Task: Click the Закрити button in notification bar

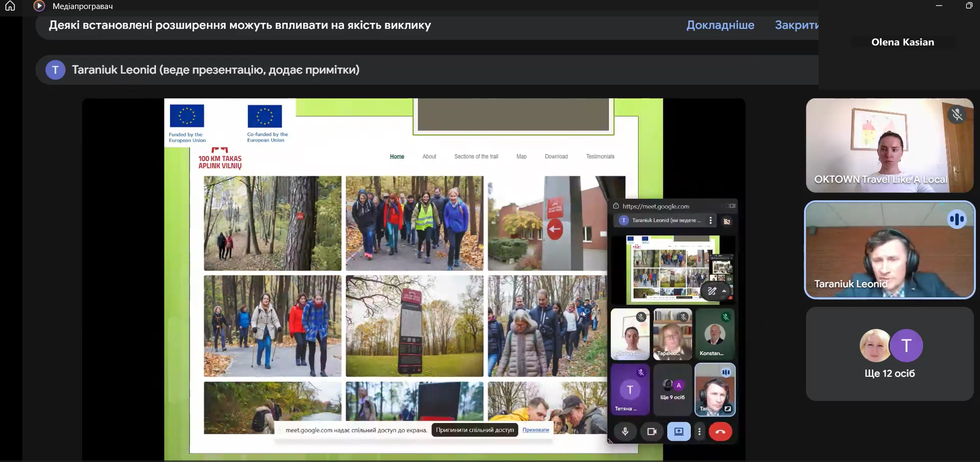Action: (x=796, y=25)
